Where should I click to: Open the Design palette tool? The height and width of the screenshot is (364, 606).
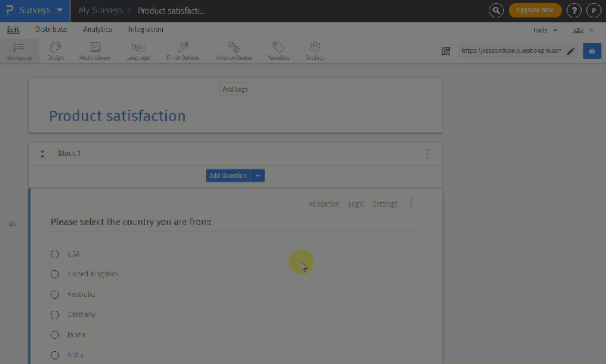click(55, 51)
